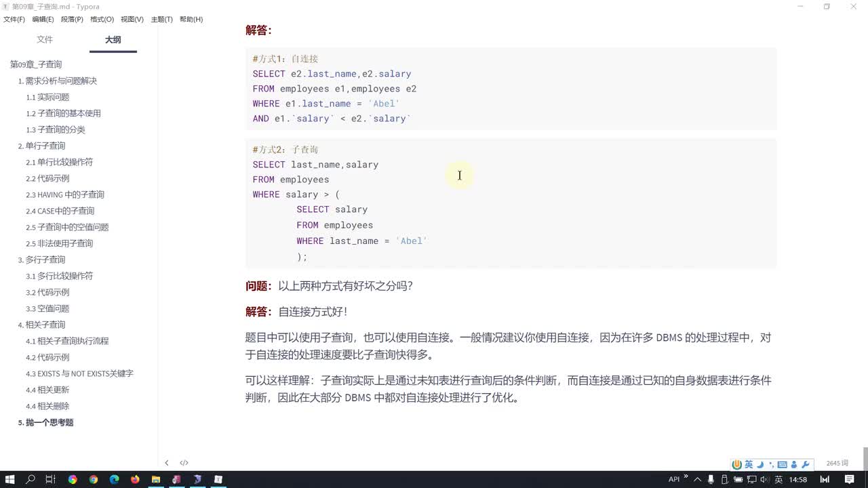Toggle IME moon half-width icon
Viewport: 868px width, 488px height.
pos(760,464)
